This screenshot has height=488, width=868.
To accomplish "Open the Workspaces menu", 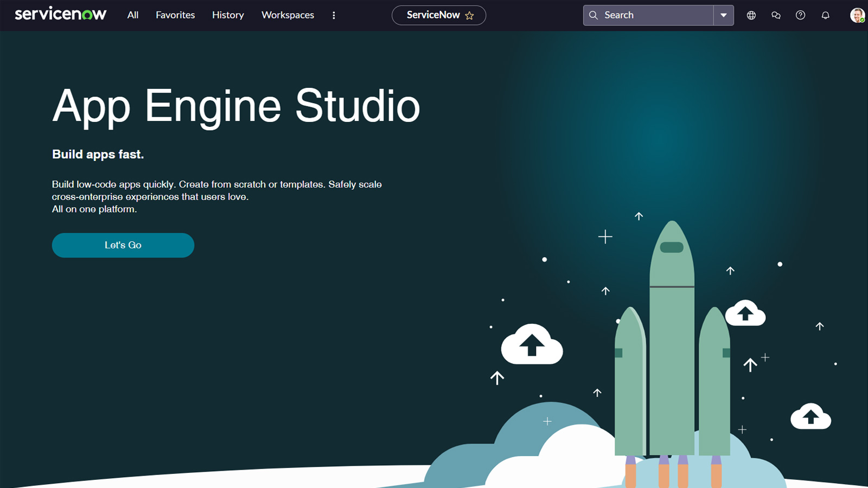I will point(288,15).
